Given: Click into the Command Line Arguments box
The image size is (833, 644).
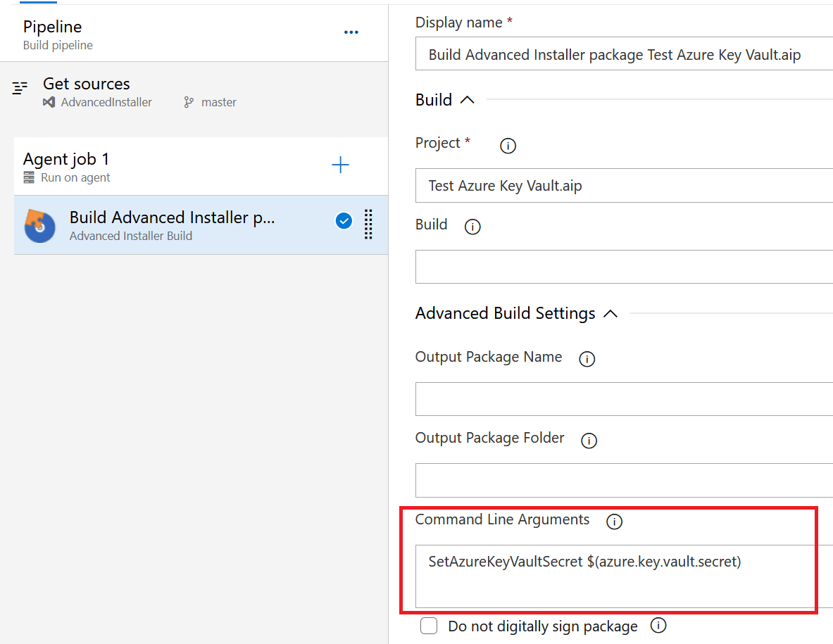Looking at the screenshot, I should pos(624,576).
